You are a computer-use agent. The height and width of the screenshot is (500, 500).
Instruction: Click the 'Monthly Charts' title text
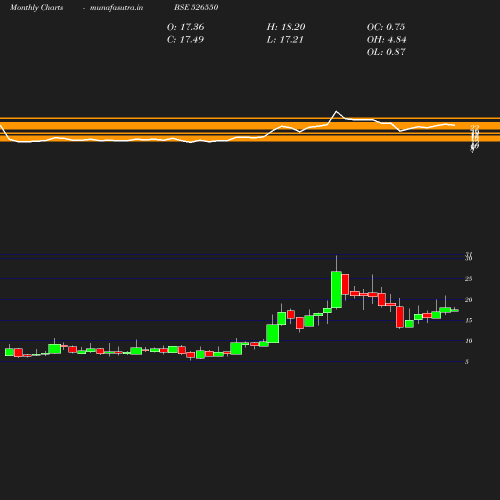pos(37,8)
